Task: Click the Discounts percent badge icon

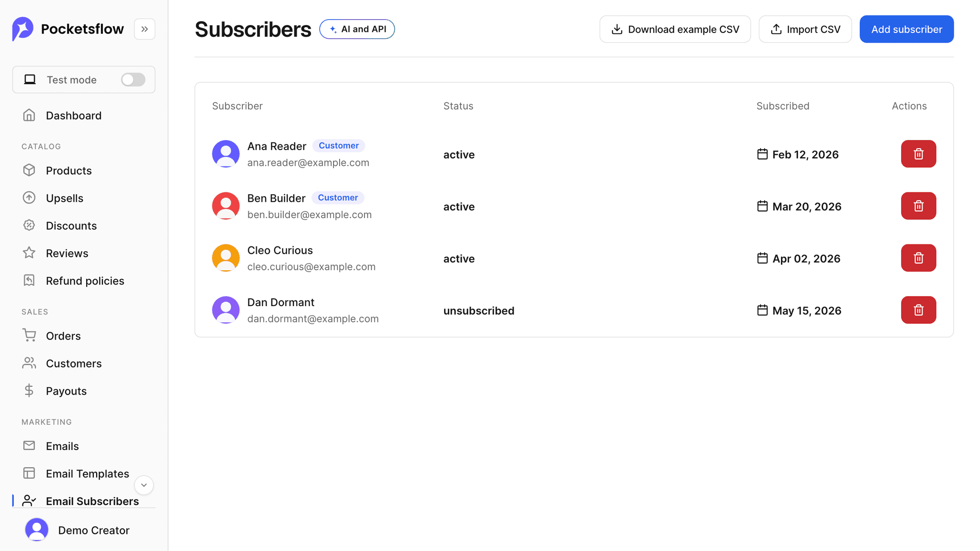Action: pos(29,225)
